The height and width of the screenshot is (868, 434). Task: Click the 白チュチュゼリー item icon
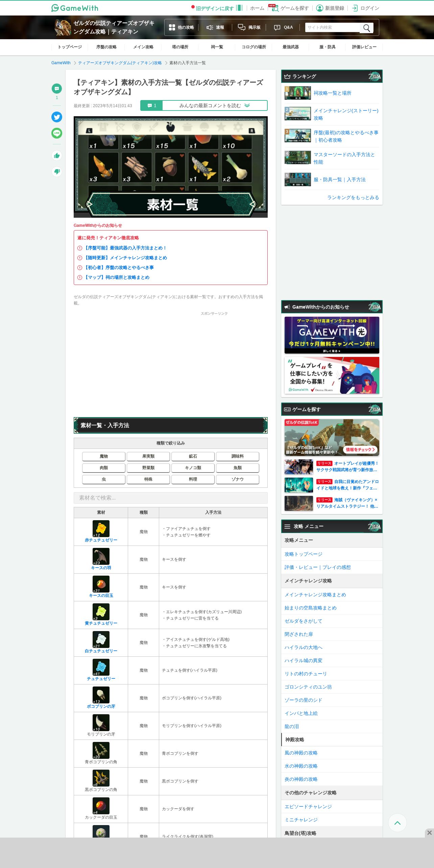click(101, 640)
